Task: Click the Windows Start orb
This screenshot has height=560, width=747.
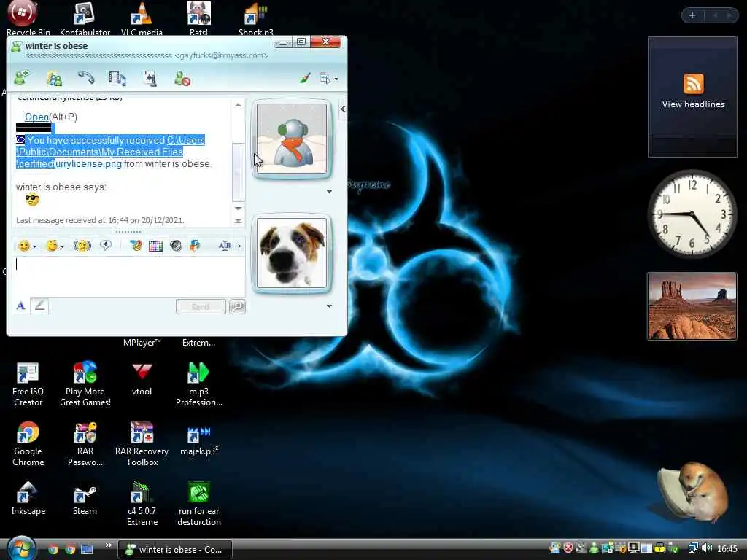Action: point(21,548)
